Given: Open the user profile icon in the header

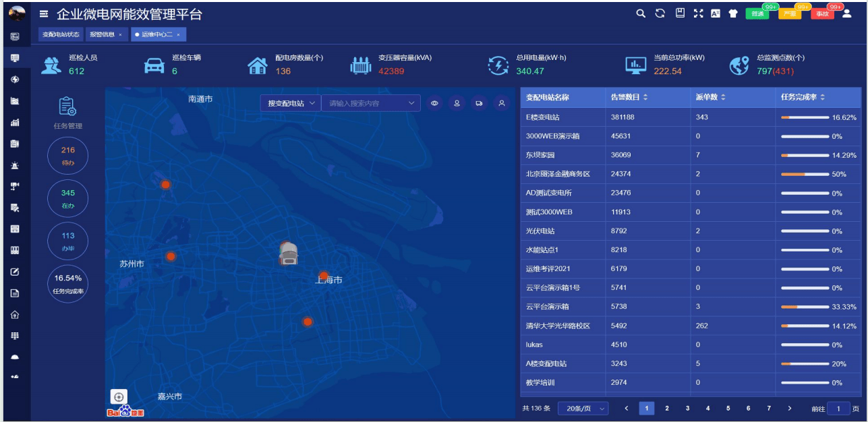Looking at the screenshot, I should pos(847,13).
